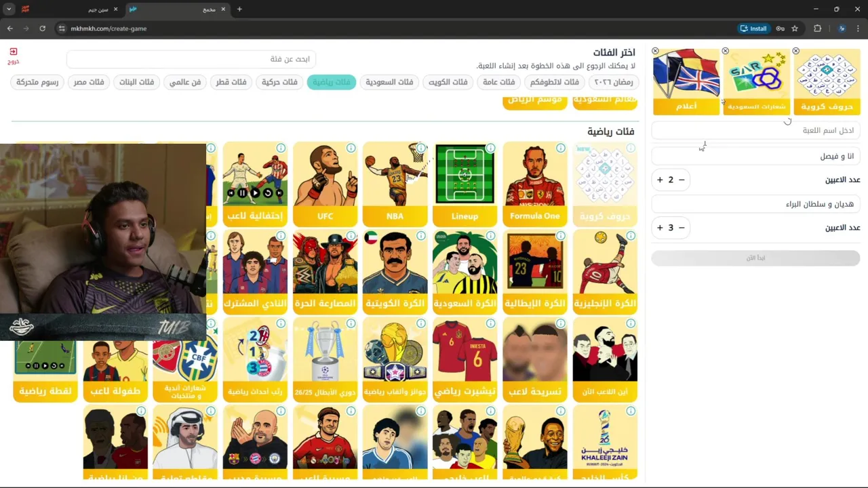Show info for UFC category

[351, 148]
